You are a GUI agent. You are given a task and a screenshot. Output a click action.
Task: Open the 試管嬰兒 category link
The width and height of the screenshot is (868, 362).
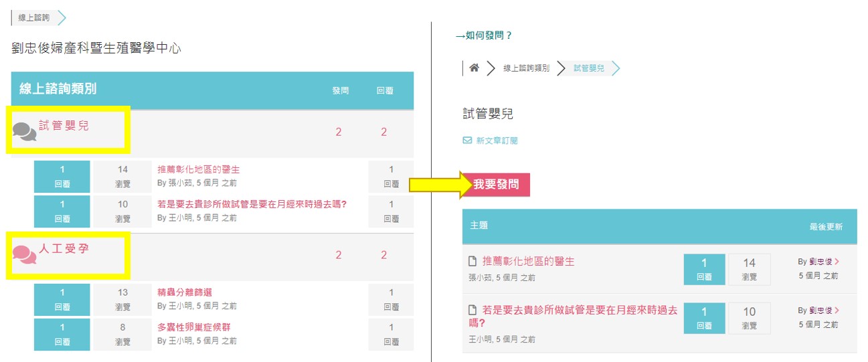pyautogui.click(x=64, y=125)
